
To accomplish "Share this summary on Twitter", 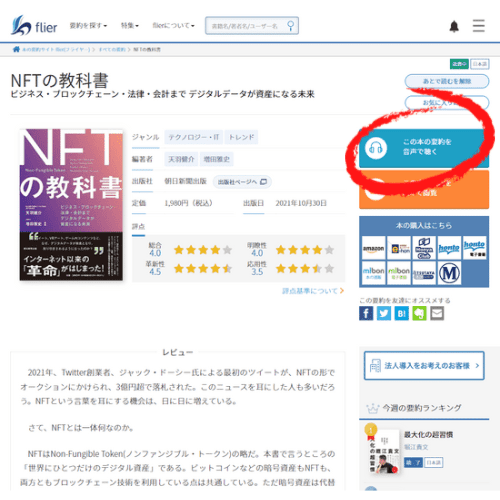I will (x=384, y=313).
